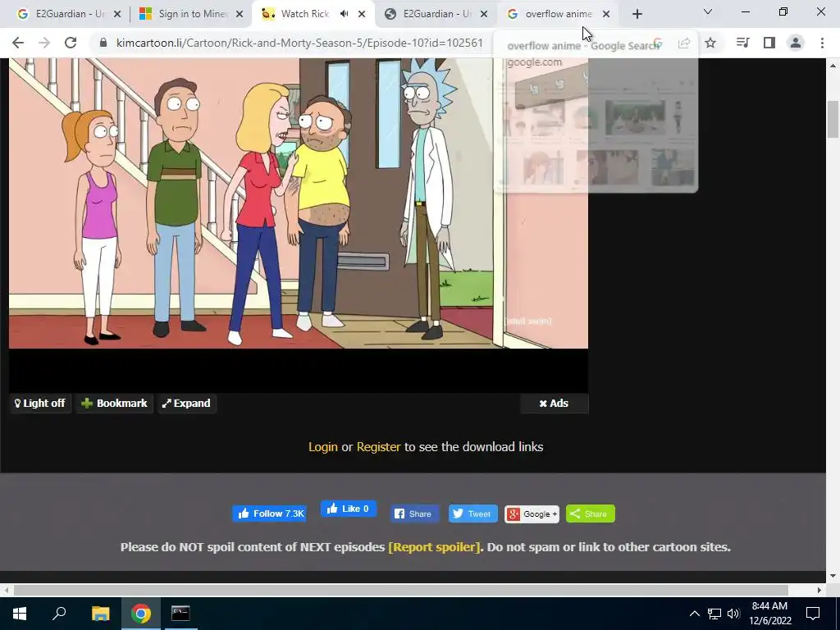Go back to the previous page
840x630 pixels.
pos(18,43)
